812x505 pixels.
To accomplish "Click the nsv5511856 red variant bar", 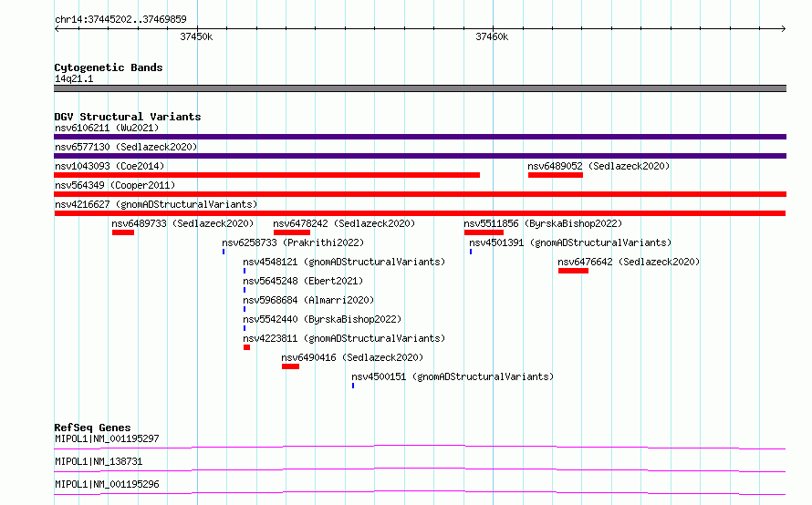I will [x=484, y=232].
